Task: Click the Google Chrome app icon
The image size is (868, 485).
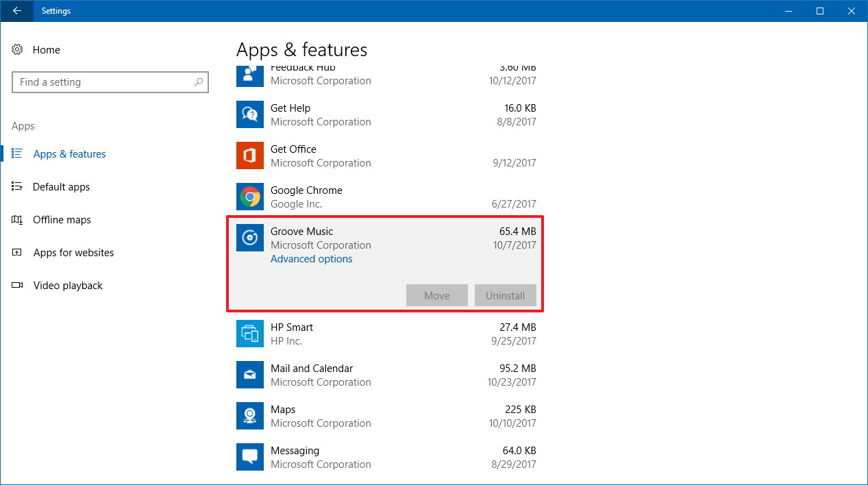Action: coord(250,197)
